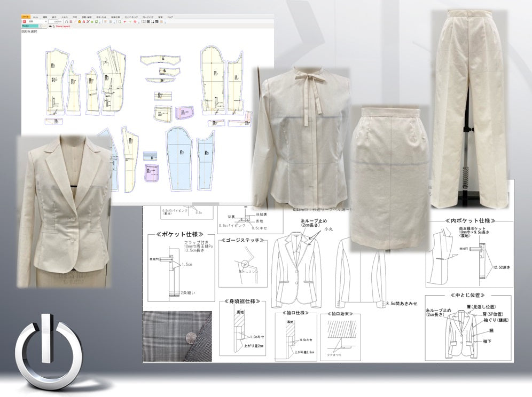Open the measurement grid icon
This screenshot has height=397, width=532.
point(143,22)
